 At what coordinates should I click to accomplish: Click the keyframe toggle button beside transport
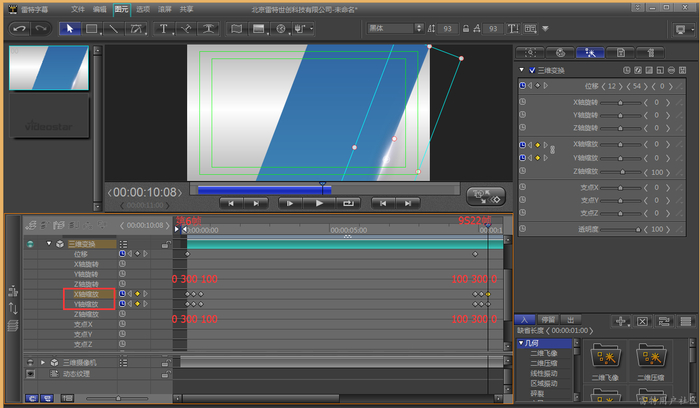coord(486,196)
